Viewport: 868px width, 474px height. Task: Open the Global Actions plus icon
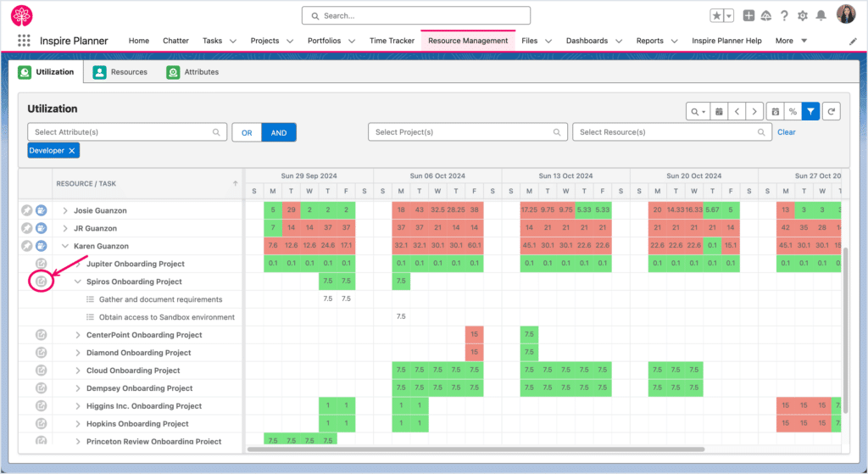point(748,15)
